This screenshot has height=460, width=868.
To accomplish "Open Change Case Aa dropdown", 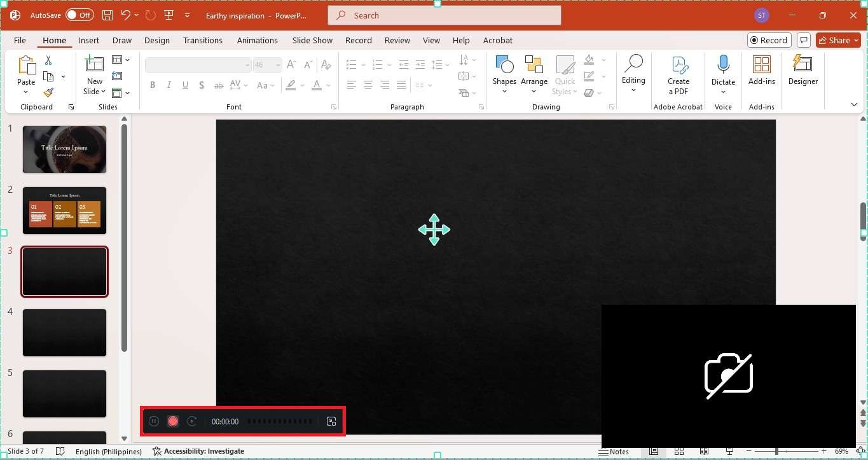I will pyautogui.click(x=266, y=85).
